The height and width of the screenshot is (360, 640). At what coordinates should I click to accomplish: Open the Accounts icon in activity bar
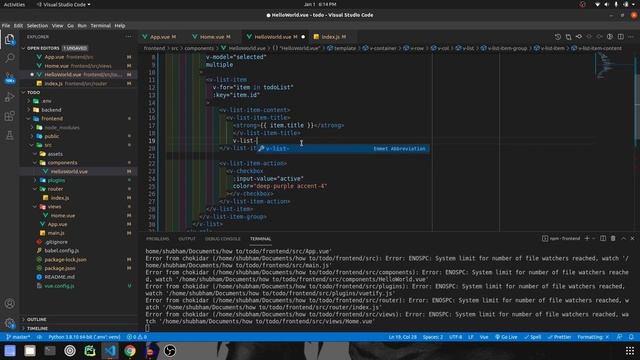click(9, 303)
